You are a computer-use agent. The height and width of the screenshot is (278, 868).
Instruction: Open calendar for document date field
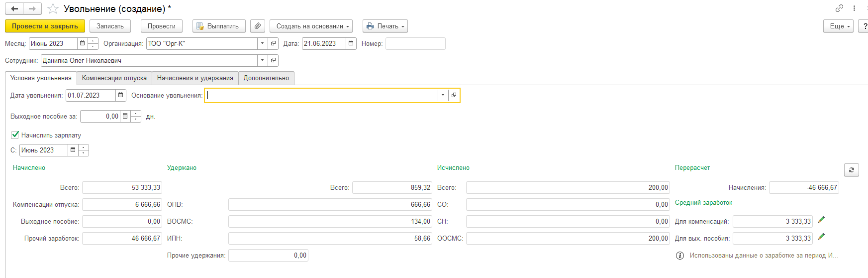pyautogui.click(x=351, y=43)
